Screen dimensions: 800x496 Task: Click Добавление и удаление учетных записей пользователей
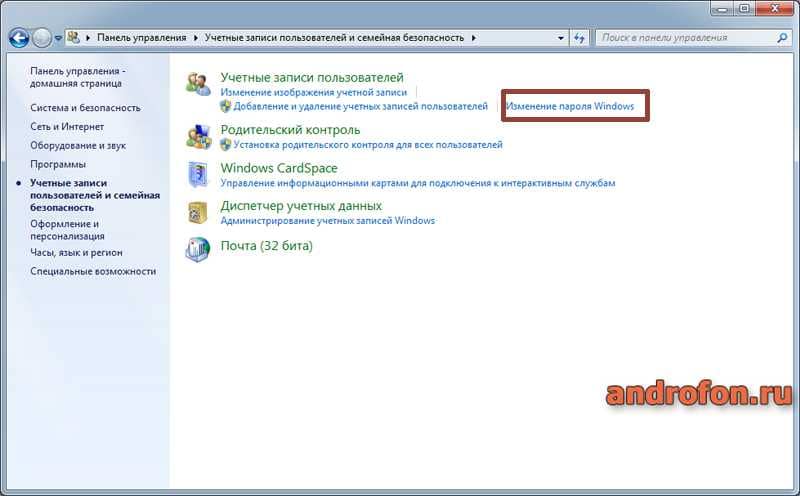pos(361,106)
